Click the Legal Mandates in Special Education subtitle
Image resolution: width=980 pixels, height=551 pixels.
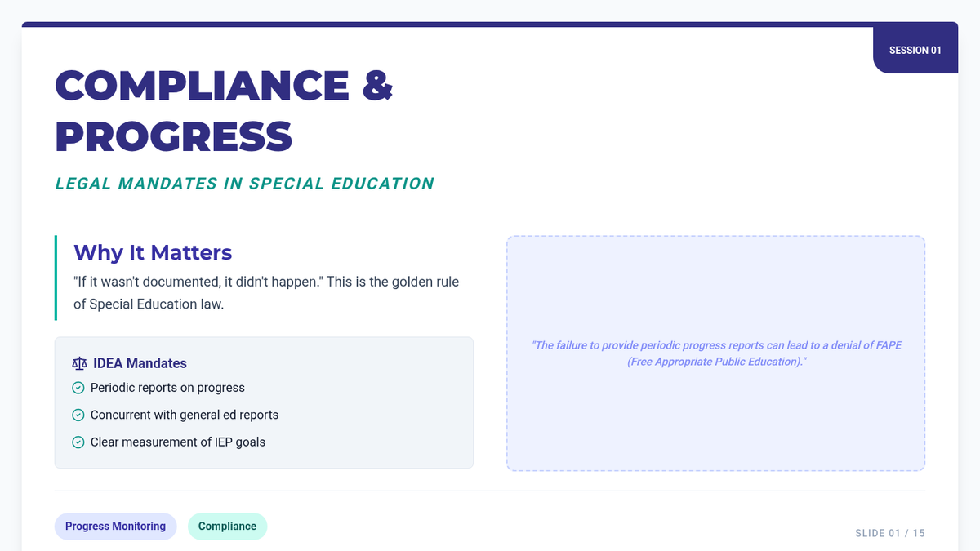pos(244,184)
